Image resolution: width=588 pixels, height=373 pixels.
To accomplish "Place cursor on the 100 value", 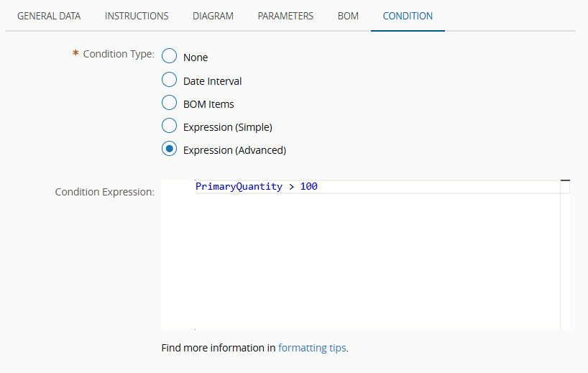I will click(309, 187).
